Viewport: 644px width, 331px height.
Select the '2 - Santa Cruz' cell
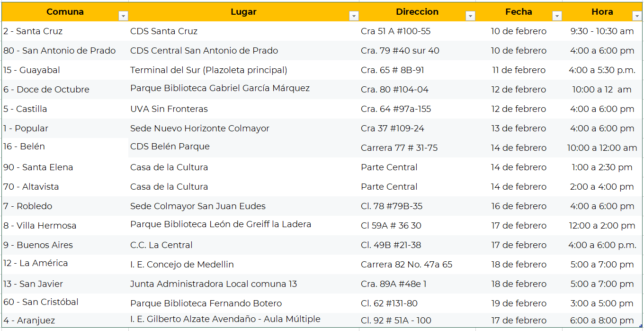click(33, 31)
